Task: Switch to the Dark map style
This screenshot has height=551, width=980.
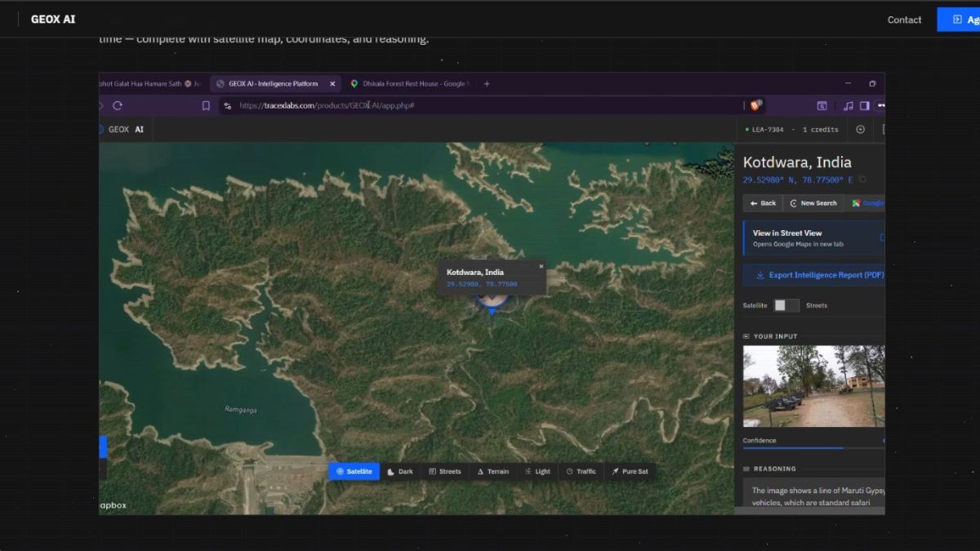Action: coord(400,471)
